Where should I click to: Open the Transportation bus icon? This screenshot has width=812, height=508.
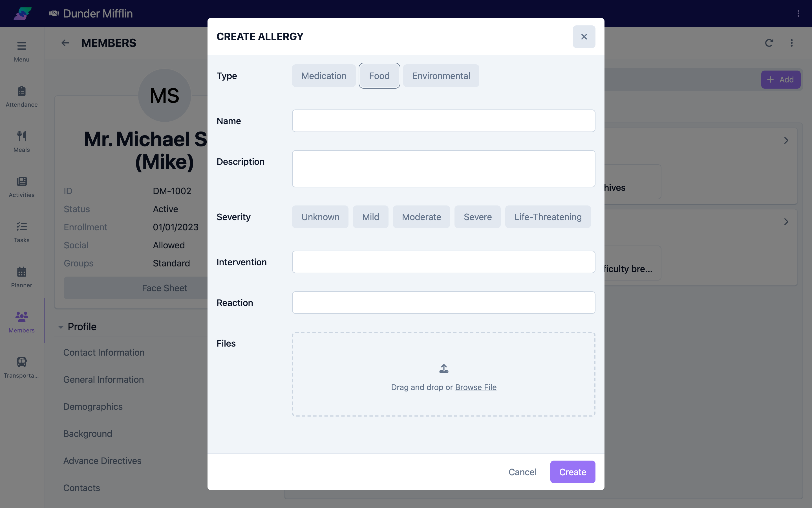pos(21,362)
